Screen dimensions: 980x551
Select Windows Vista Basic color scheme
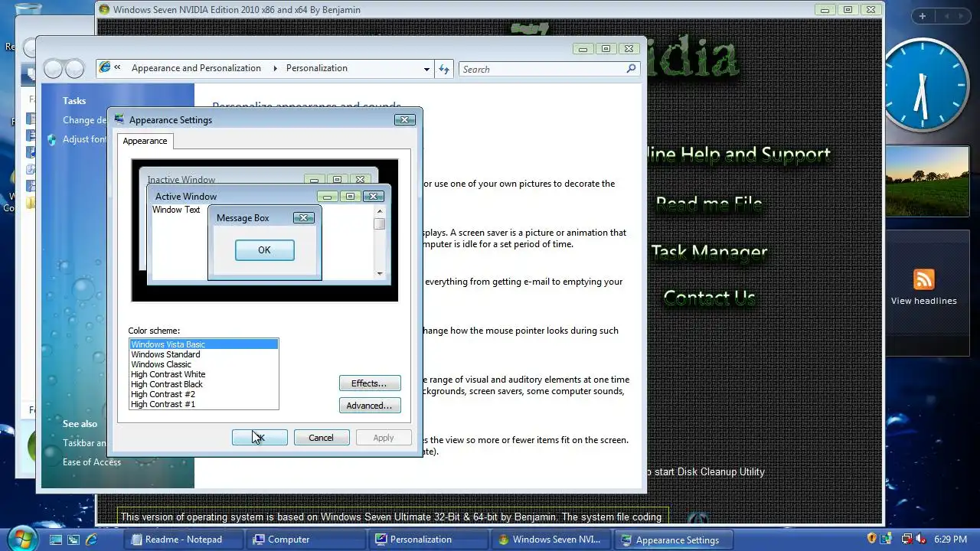click(x=204, y=344)
